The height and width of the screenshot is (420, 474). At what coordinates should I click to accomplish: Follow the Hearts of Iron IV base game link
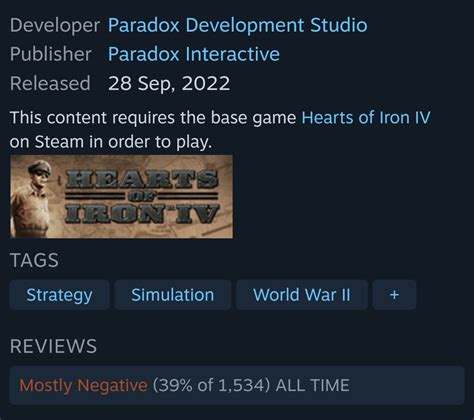pos(366,118)
